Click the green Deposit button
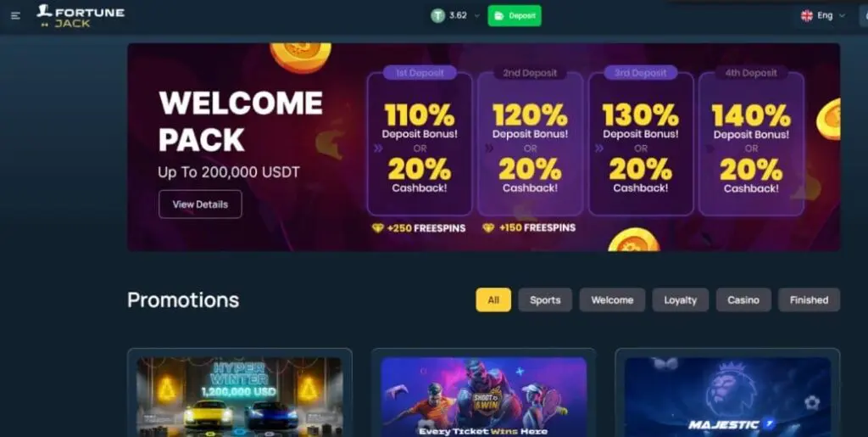 tap(515, 15)
